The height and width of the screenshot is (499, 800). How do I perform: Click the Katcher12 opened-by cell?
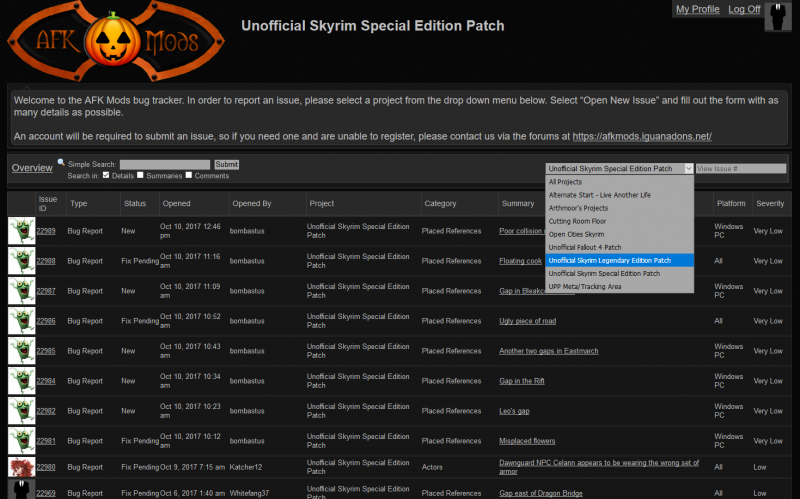coord(246,467)
